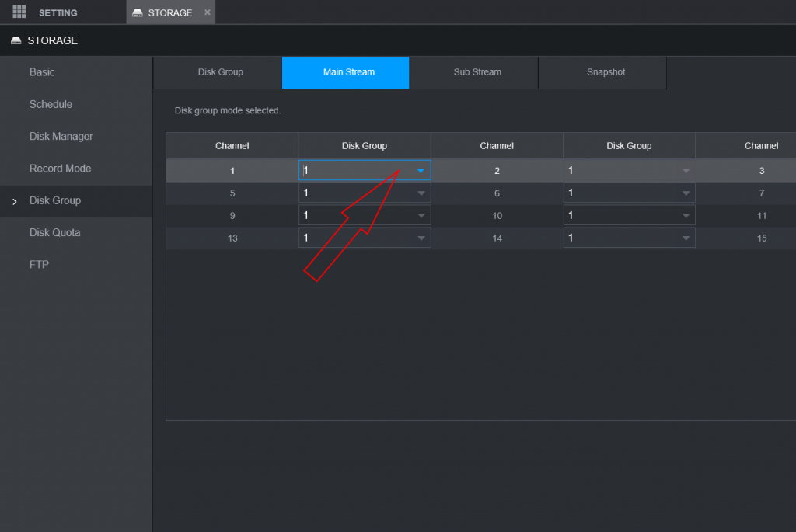Click the grid icon beside SETTING

[x=19, y=12]
